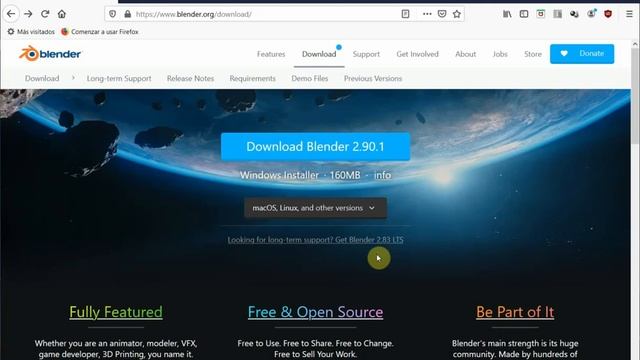Screen dimensions: 640x360
Task: Open the Support menu item
Action: coord(366,54)
